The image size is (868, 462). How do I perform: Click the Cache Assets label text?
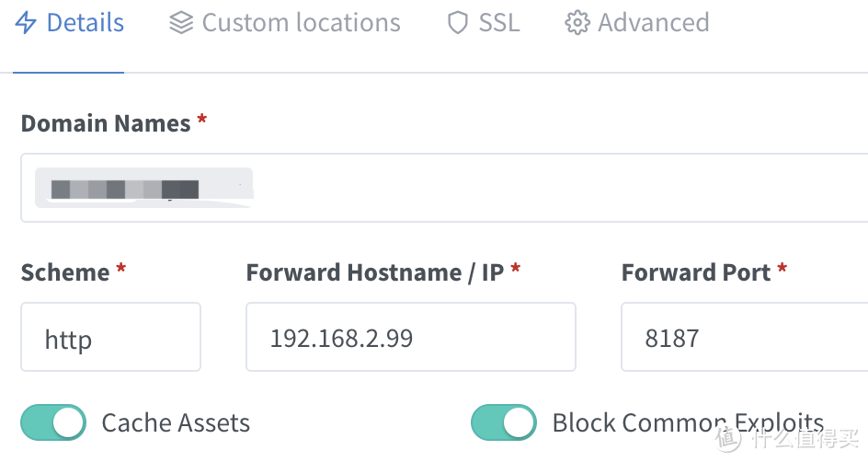[x=176, y=423]
